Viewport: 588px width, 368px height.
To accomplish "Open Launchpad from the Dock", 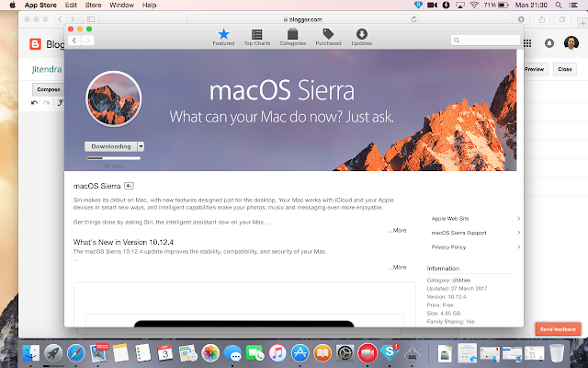I will point(53,353).
